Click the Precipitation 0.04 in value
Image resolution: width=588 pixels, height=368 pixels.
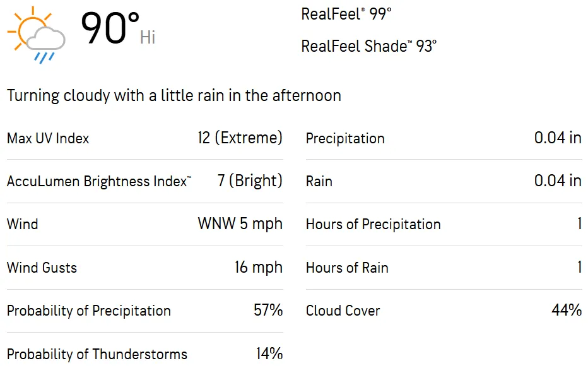[558, 138]
